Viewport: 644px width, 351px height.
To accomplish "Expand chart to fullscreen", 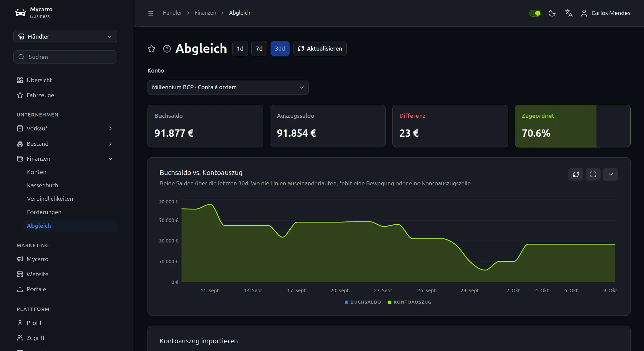I will click(593, 174).
